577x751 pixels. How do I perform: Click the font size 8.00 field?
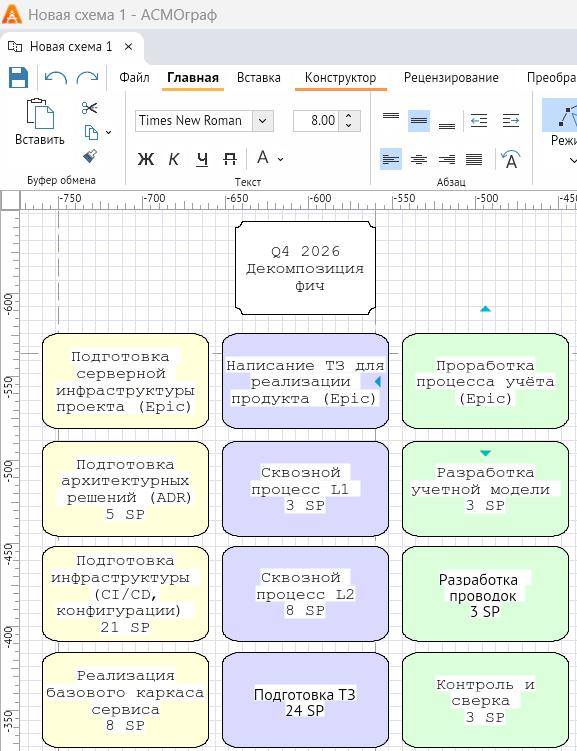click(x=316, y=121)
